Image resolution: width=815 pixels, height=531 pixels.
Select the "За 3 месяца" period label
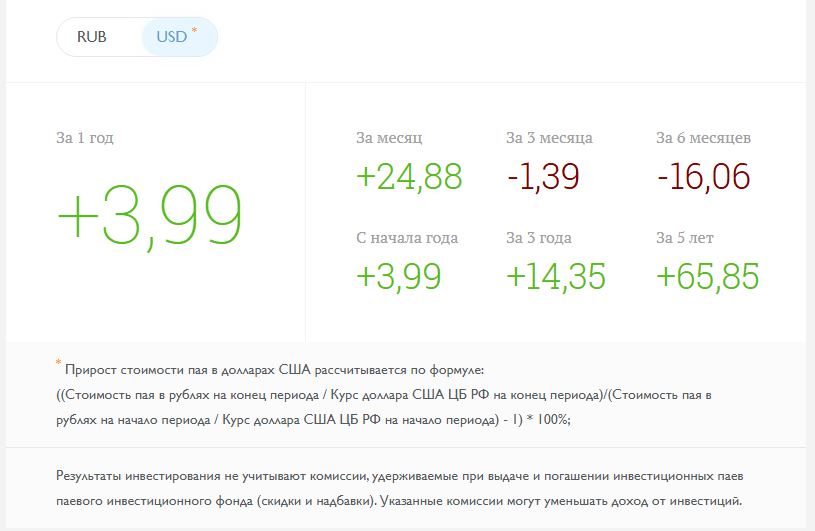(549, 137)
